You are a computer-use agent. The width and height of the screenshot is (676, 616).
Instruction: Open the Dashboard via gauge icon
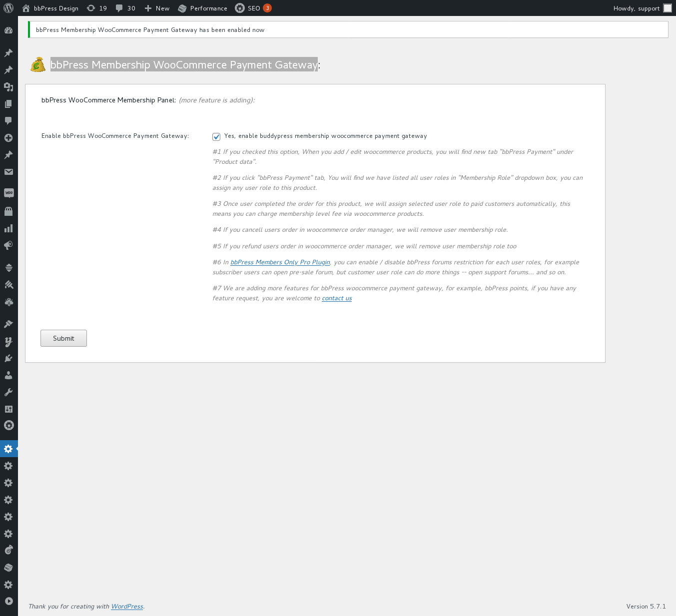pos(8,30)
